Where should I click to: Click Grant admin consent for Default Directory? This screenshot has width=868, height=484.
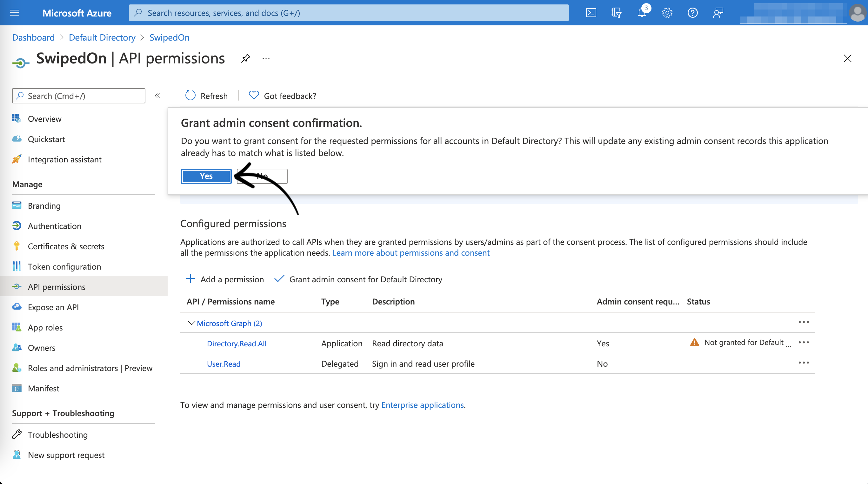pos(358,279)
